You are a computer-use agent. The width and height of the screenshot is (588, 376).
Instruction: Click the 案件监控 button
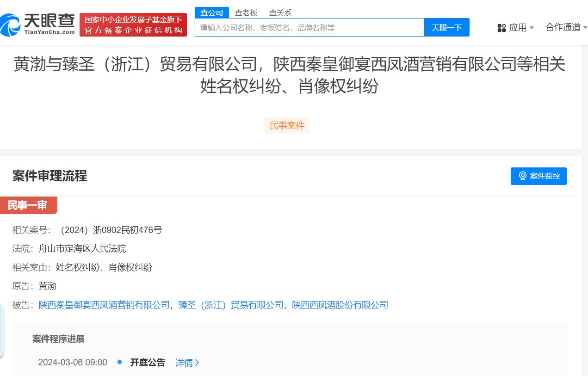click(x=538, y=176)
